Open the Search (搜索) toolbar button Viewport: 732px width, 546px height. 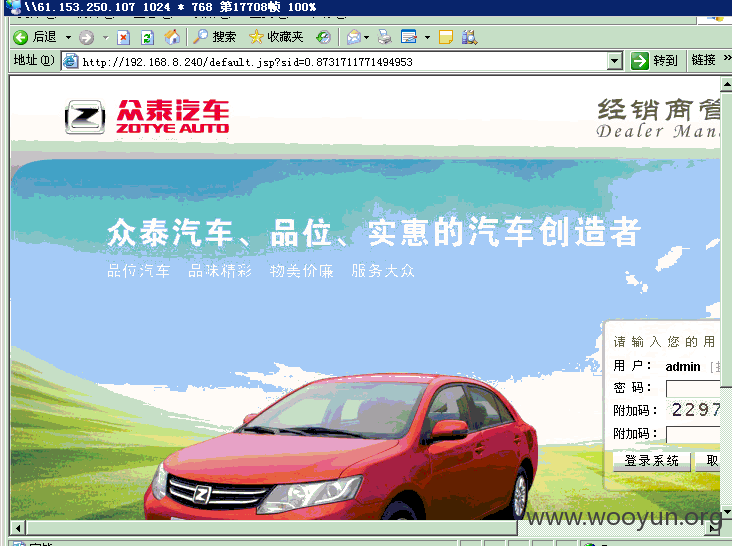click(x=215, y=37)
